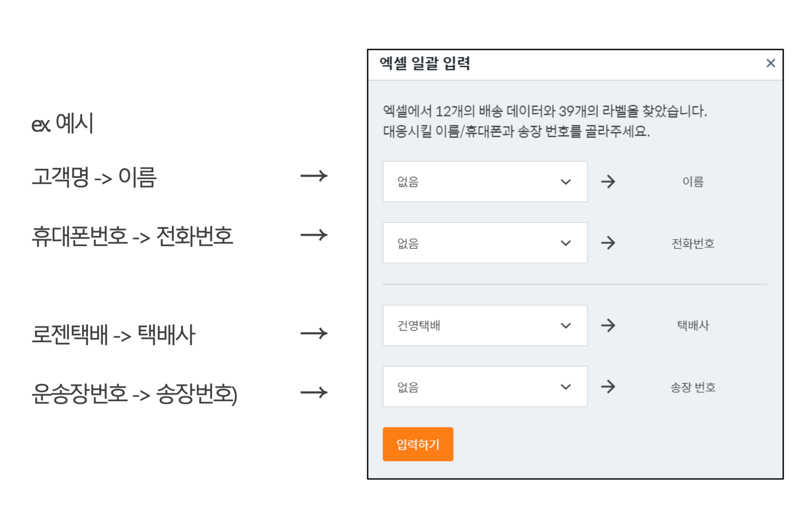Click the long arrow beside 휴대폰번호 example
The image size is (812, 514).
point(314,235)
